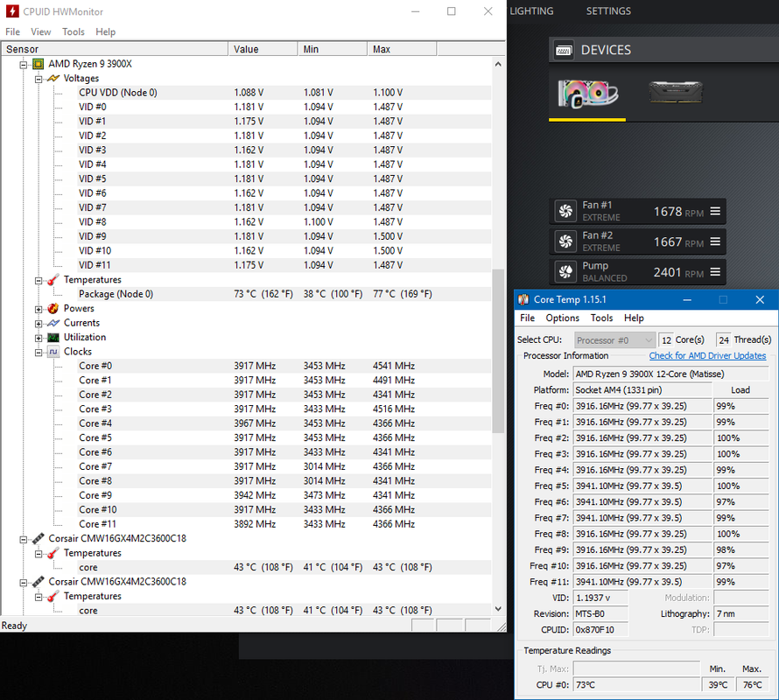Click Check for AMD Driver Updates link
779x700 pixels.
pyautogui.click(x=707, y=356)
